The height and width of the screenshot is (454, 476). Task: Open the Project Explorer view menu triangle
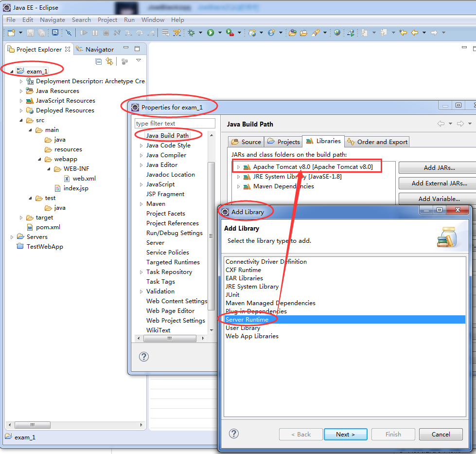coord(139,60)
